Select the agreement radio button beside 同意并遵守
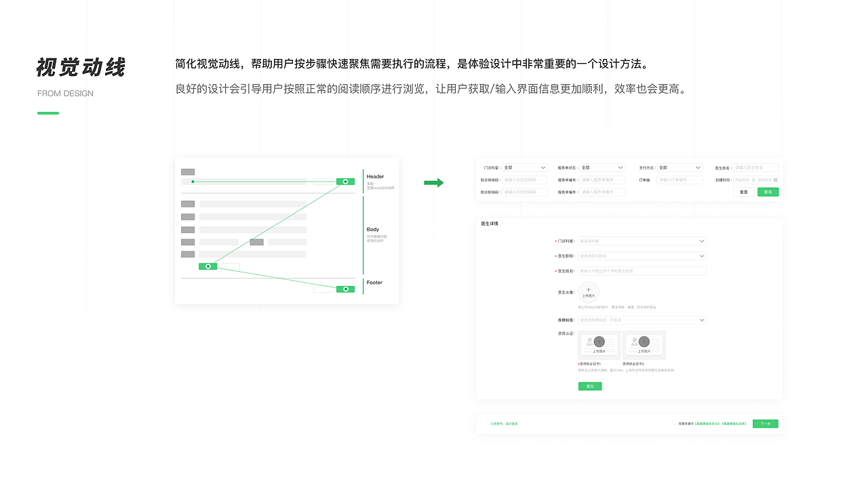The width and height of the screenshot is (868, 488). click(675, 424)
